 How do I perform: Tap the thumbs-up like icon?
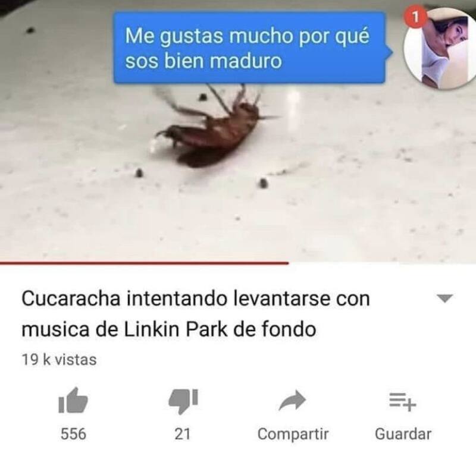(x=73, y=401)
